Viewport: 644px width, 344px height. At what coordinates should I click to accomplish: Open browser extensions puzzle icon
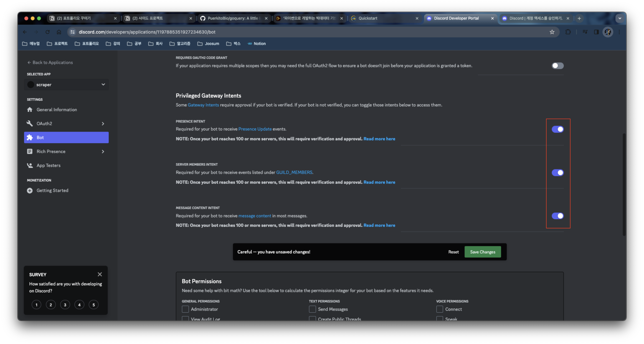(568, 32)
